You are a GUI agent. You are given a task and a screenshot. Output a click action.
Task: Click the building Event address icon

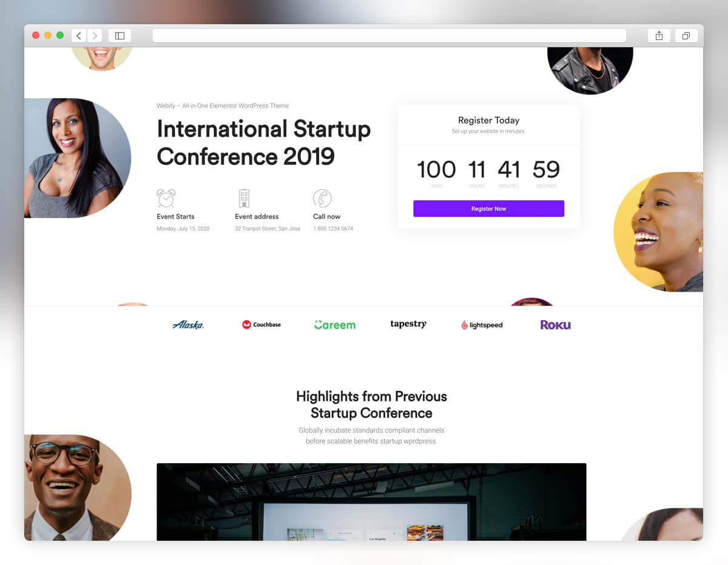[244, 198]
